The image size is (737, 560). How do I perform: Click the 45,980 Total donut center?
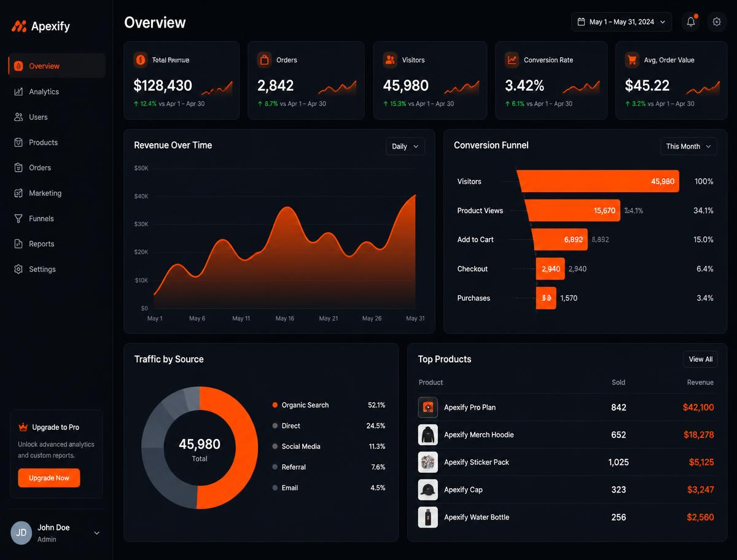click(x=200, y=448)
